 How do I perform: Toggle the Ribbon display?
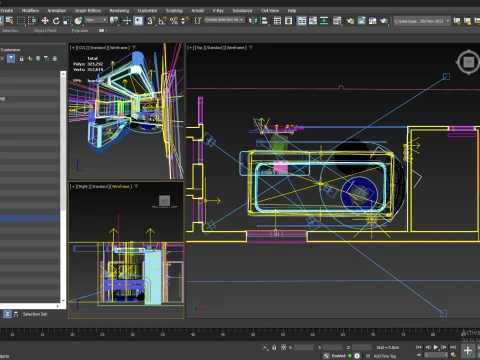coord(302,21)
